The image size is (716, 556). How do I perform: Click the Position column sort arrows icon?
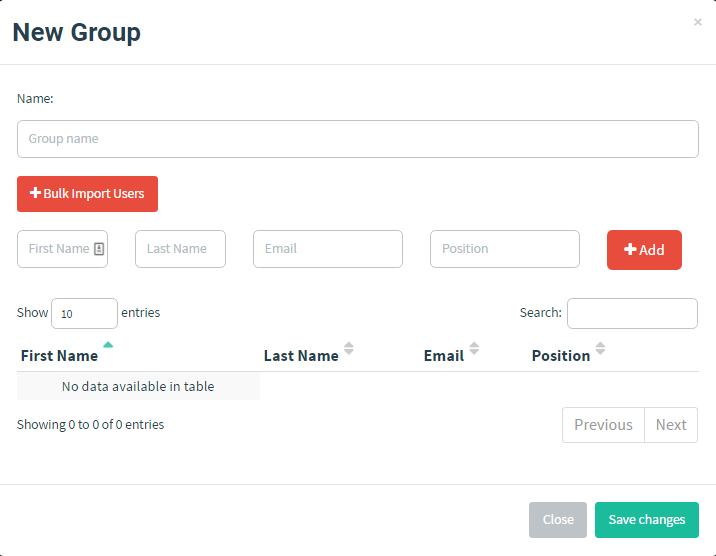tap(600, 349)
